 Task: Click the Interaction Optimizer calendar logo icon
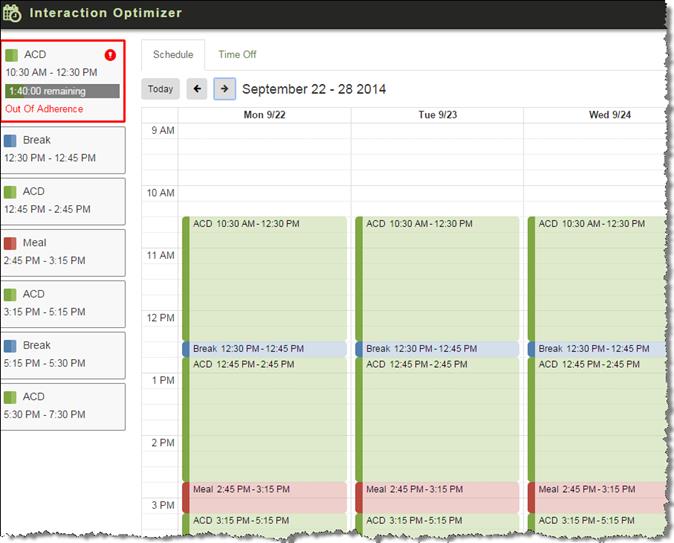coord(13,13)
